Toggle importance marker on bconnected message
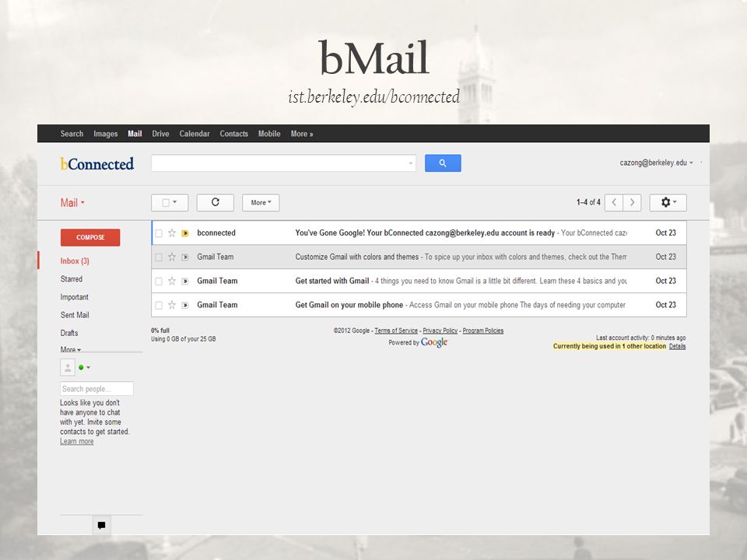 [x=185, y=233]
